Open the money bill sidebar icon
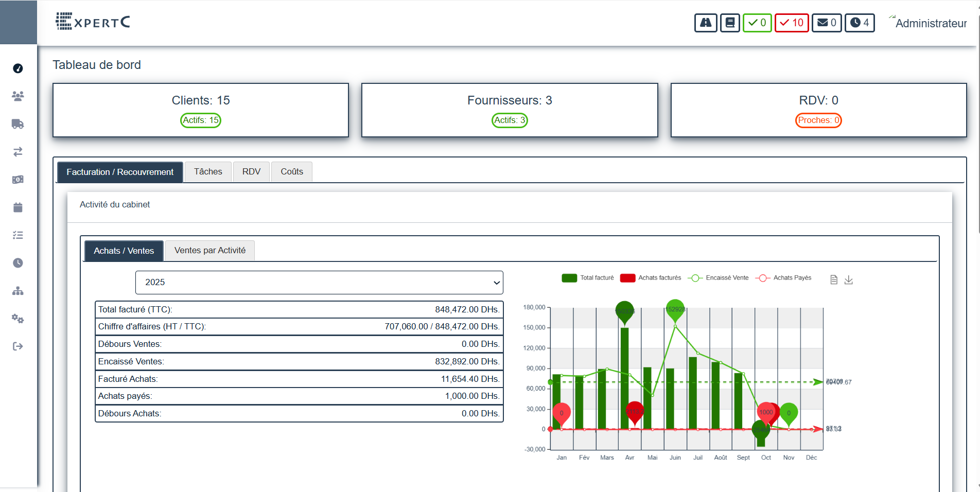This screenshot has height=492, width=980. click(18, 180)
